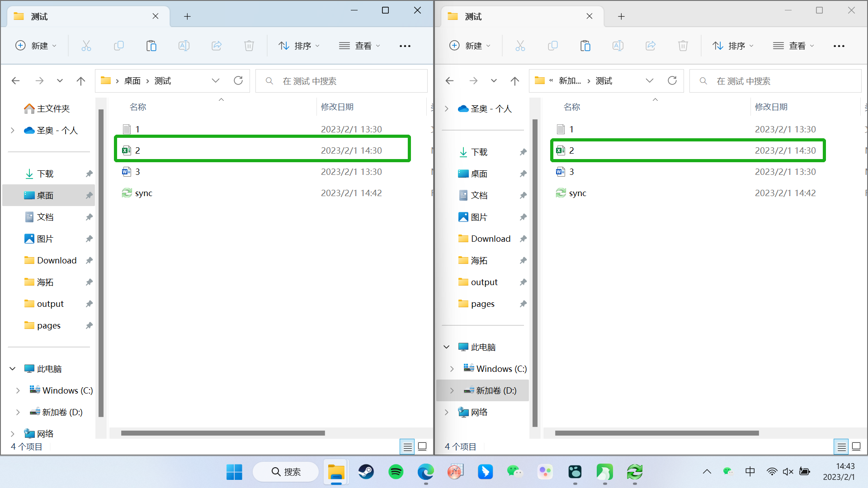Switch right window to large icons view
This screenshot has height=488, width=868.
856,447
